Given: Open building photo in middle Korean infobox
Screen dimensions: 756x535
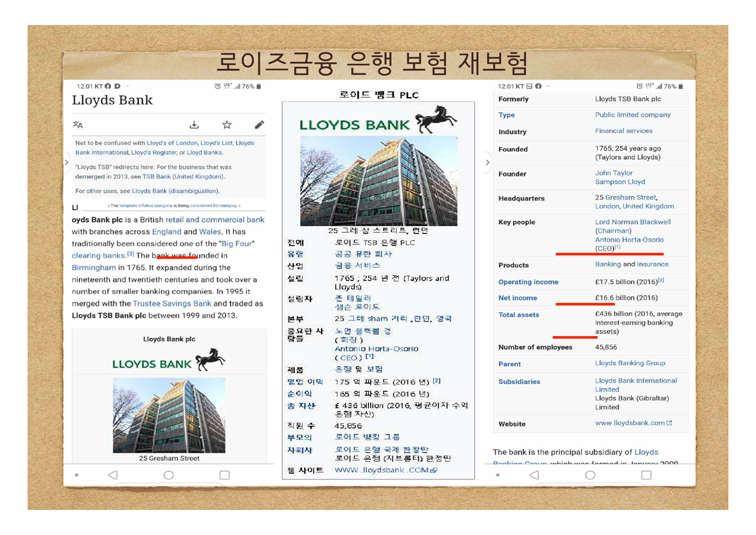Looking at the screenshot, I should click(x=378, y=181).
